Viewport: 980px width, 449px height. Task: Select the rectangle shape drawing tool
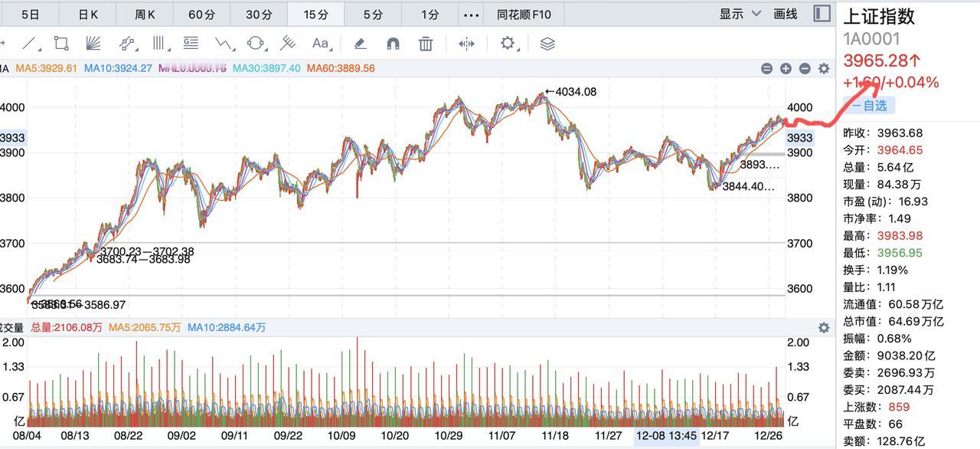[x=61, y=44]
